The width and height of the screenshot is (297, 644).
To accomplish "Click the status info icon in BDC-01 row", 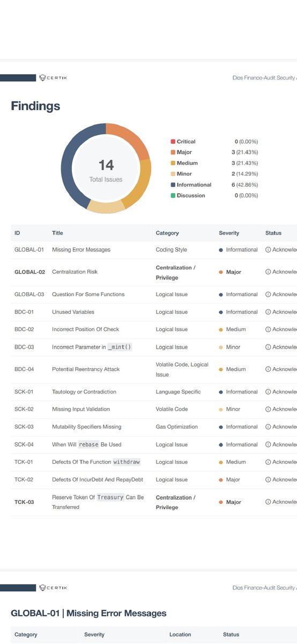I will 268,312.
